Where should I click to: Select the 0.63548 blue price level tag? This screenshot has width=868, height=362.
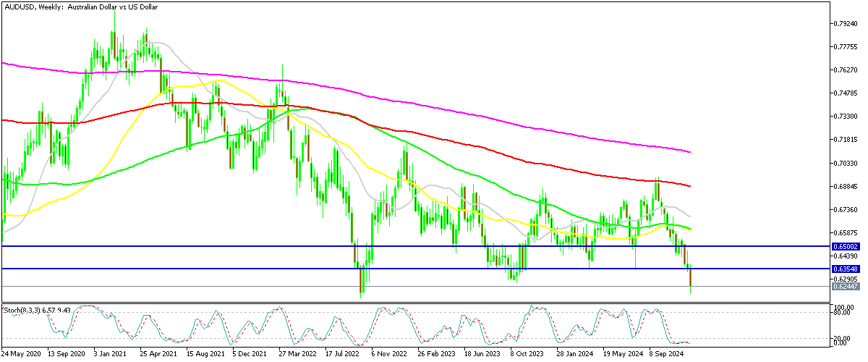coord(845,269)
